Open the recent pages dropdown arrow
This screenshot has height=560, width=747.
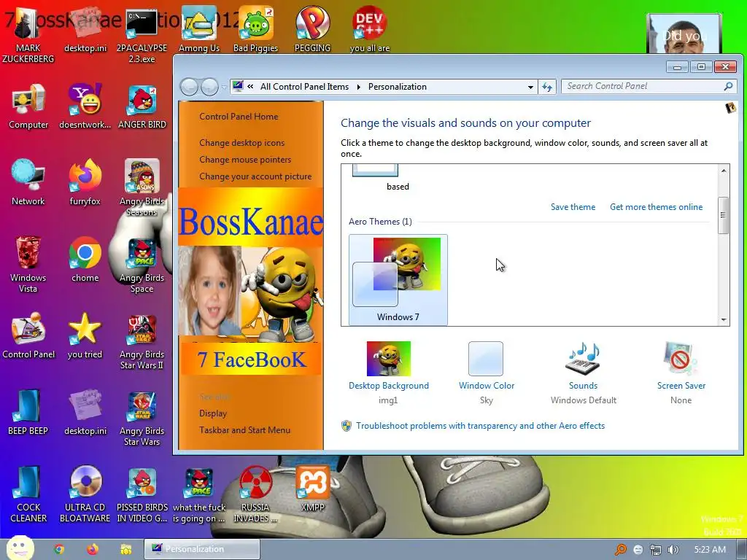click(x=223, y=87)
